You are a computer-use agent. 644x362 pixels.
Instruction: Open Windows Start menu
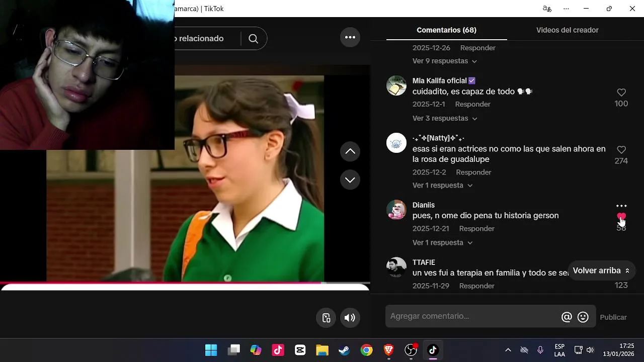point(211,350)
